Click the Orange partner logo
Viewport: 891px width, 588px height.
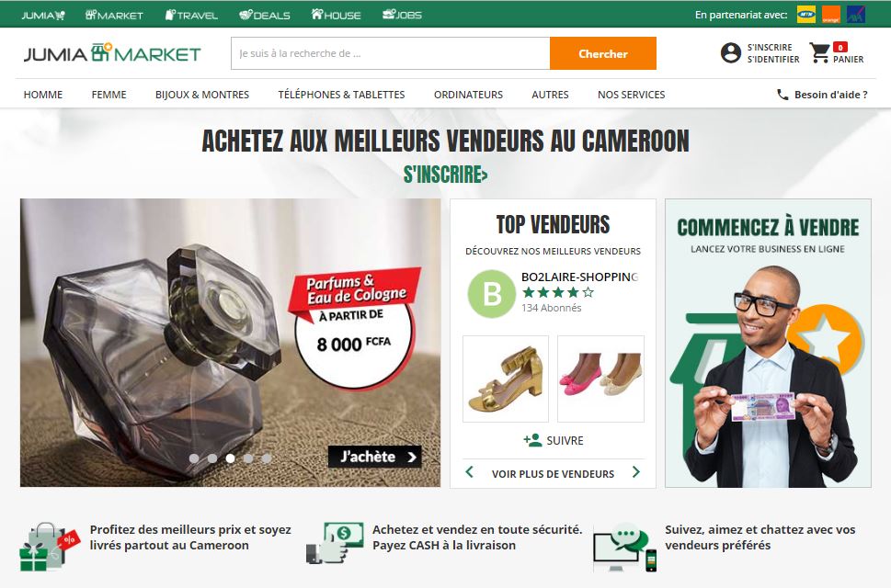tap(830, 15)
